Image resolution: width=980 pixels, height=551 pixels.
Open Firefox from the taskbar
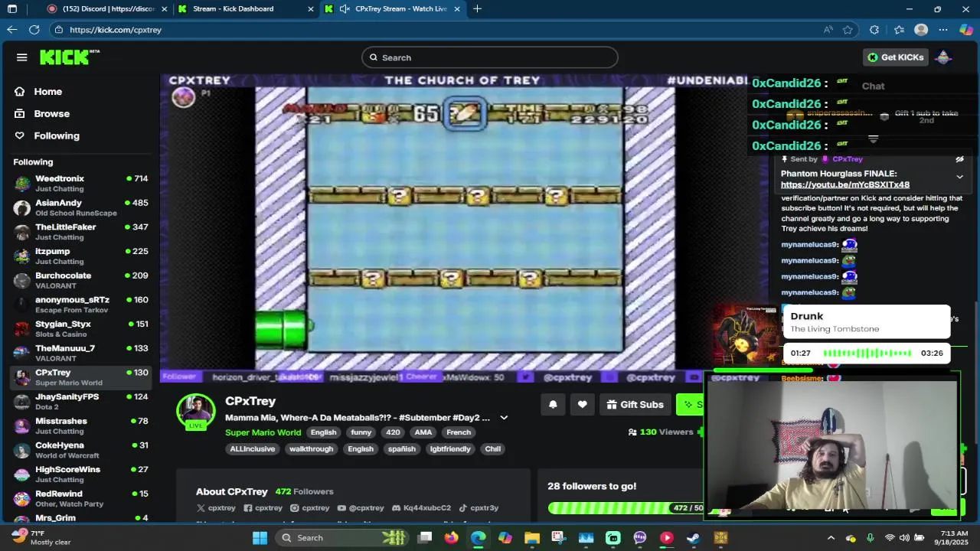point(452,538)
